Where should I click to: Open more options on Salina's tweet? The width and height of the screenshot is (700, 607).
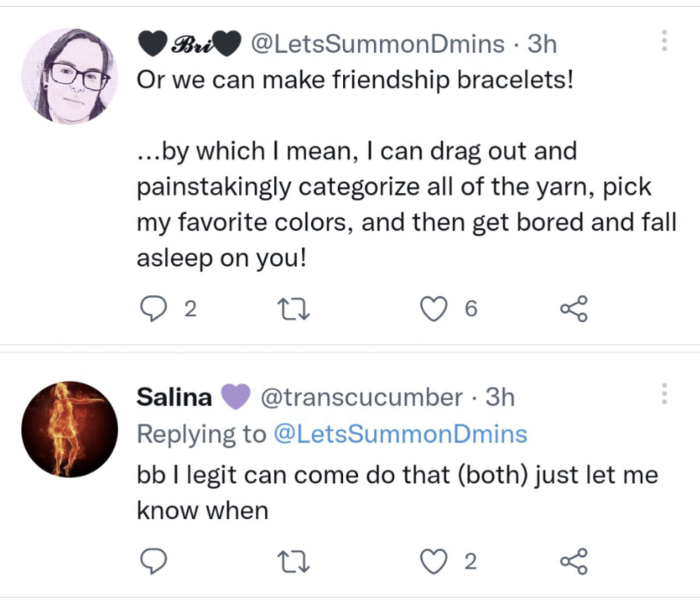665,393
